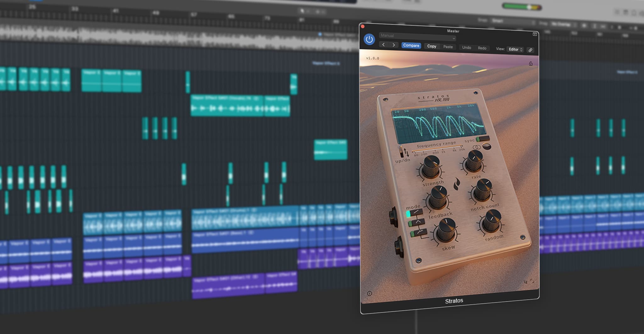Viewport: 644px width, 334px height.
Task: Click the feedback knob
Action: coord(438,197)
